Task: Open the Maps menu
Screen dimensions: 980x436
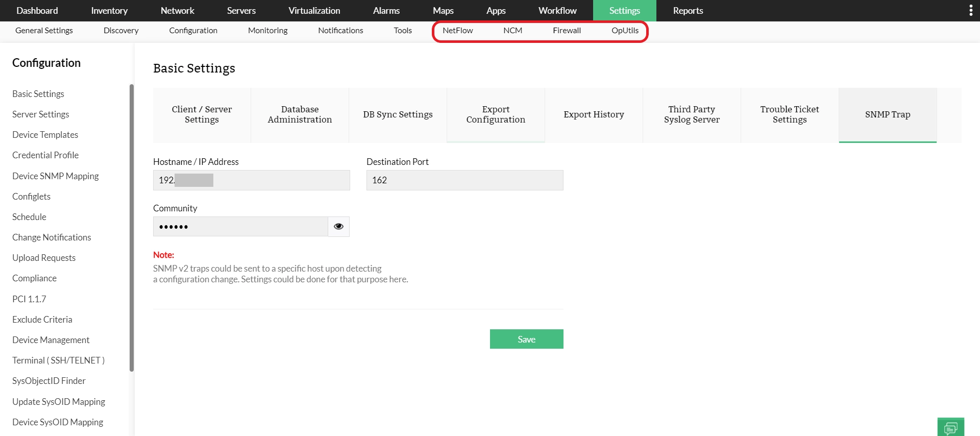Action: (443, 11)
